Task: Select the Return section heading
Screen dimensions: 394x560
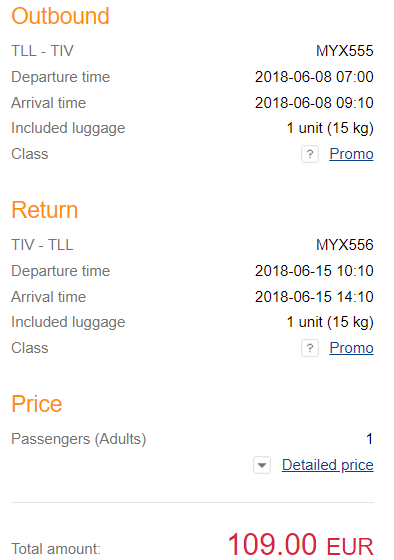Action: pos(45,210)
